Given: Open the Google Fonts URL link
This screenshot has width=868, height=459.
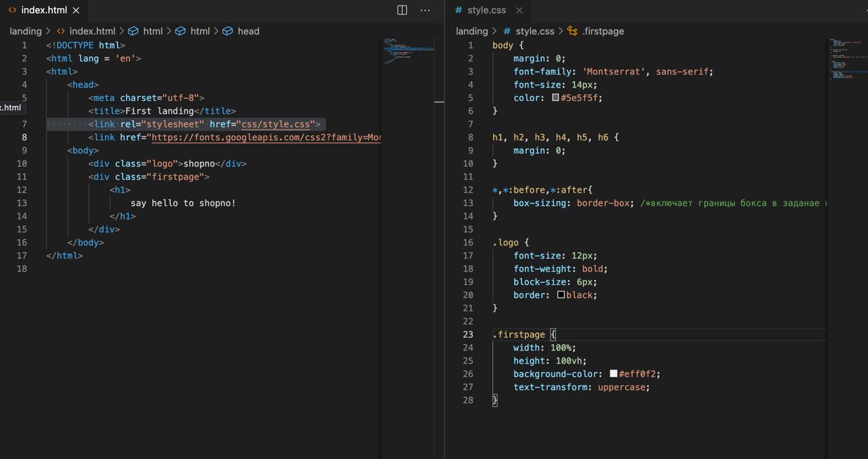Looking at the screenshot, I should tap(266, 138).
